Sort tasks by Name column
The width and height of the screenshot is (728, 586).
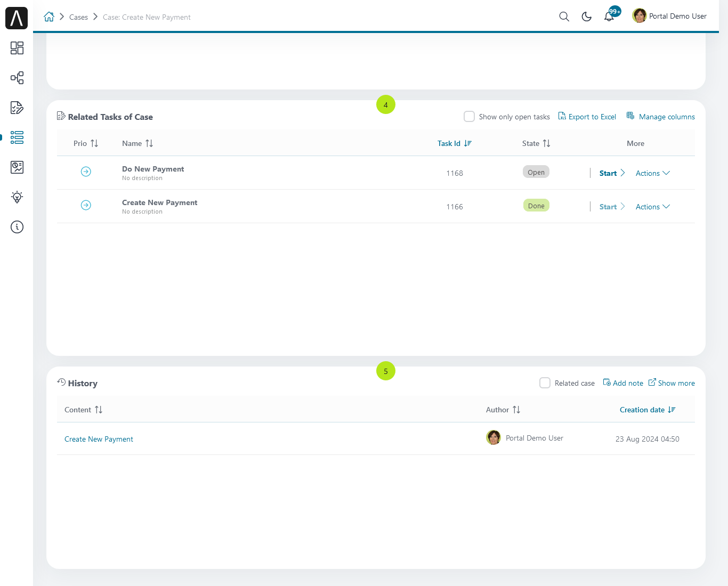pos(137,143)
